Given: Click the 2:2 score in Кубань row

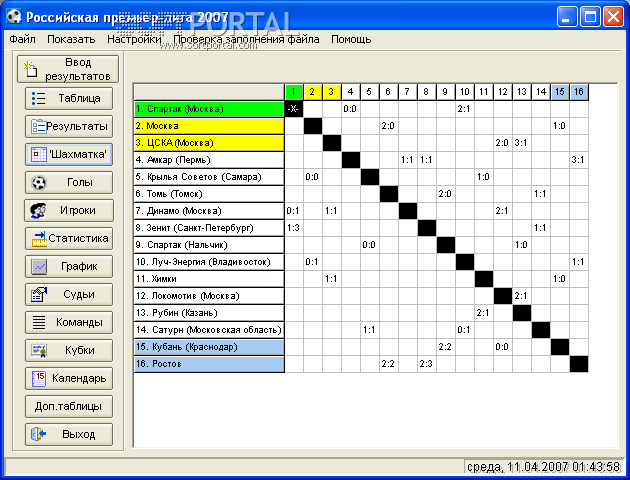Looking at the screenshot, I should (x=445, y=347).
